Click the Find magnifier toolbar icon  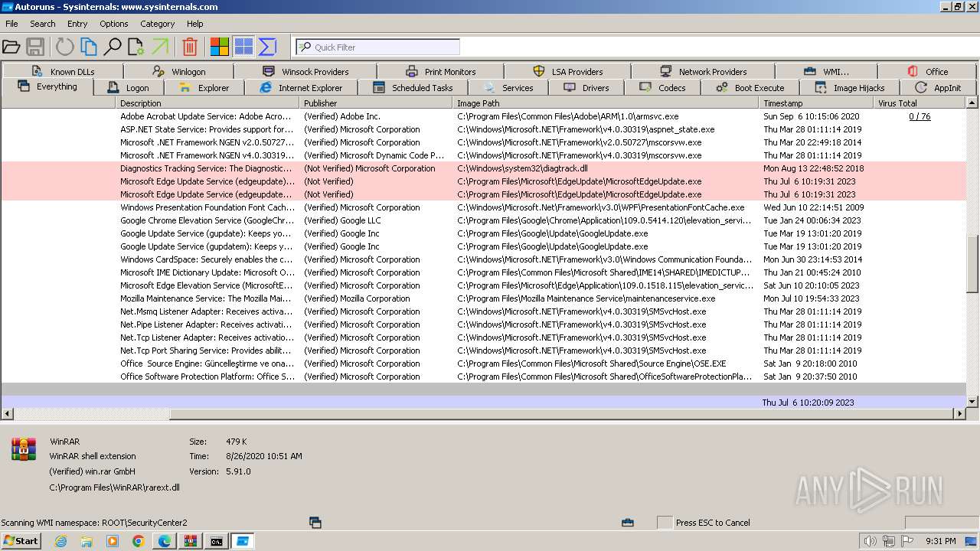point(113,47)
